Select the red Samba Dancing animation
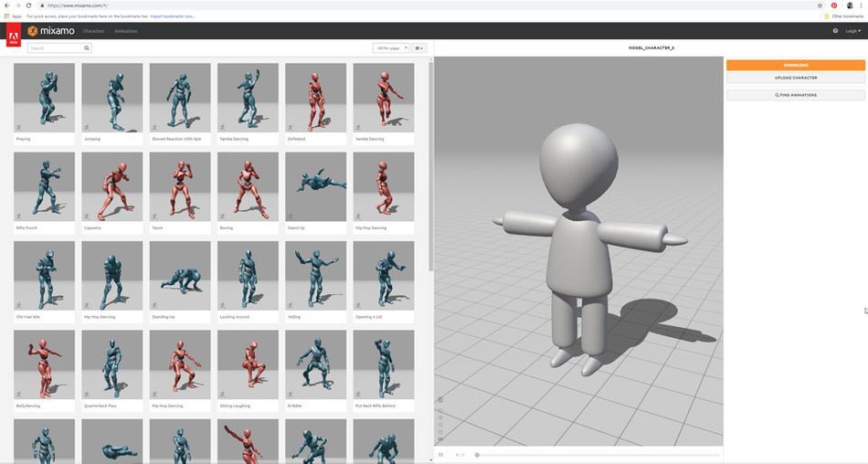The image size is (868, 464). (384, 98)
